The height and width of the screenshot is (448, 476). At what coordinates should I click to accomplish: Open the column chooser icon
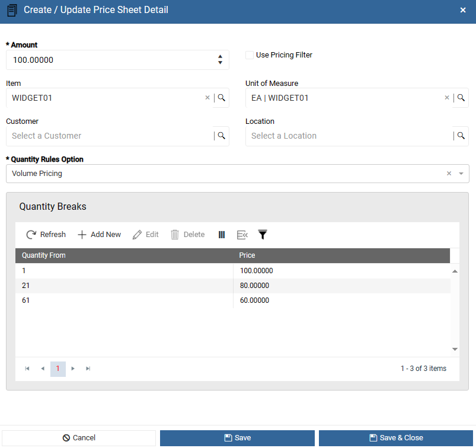(x=222, y=235)
